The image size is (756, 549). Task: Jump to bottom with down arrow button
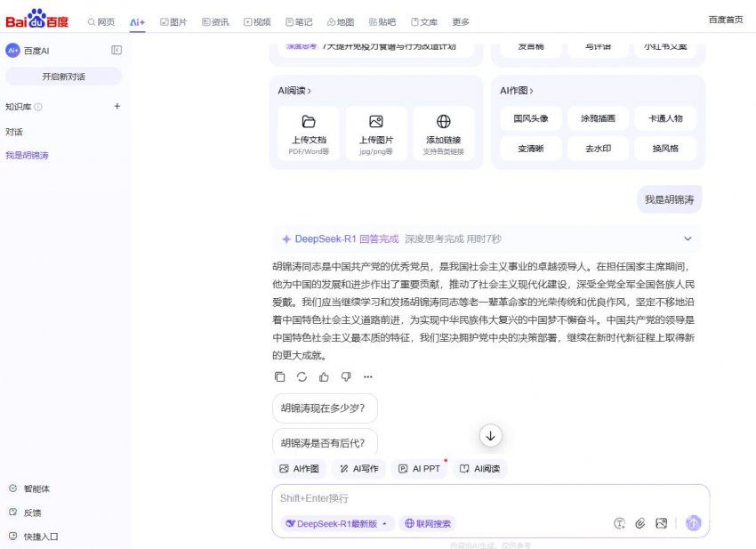pos(490,436)
